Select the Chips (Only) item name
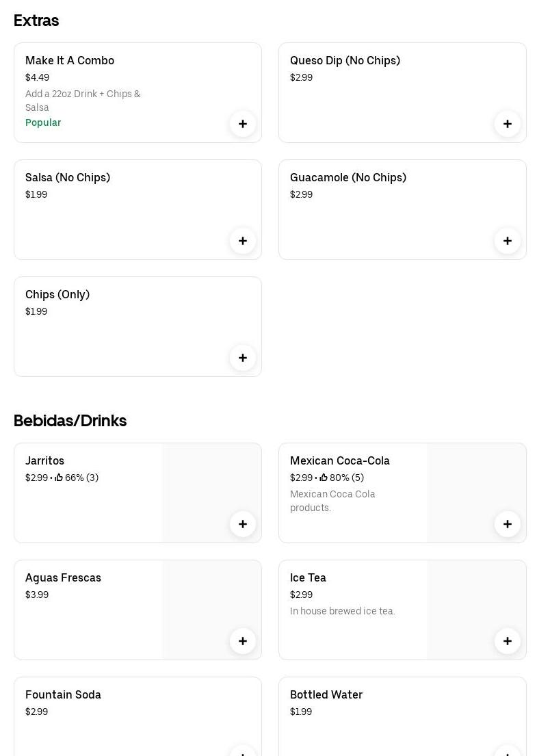This screenshot has height=756, width=550. click(57, 295)
